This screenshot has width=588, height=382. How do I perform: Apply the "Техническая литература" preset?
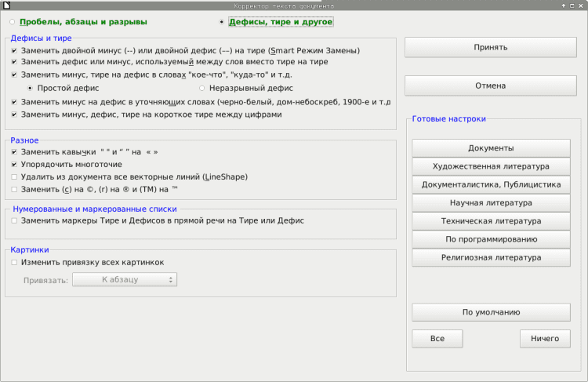tap(491, 221)
